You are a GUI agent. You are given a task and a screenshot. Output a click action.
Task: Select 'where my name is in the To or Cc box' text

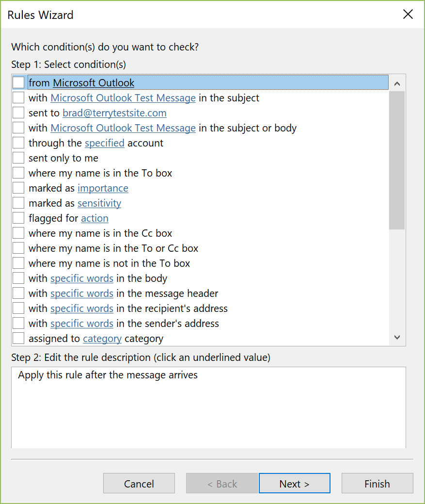tap(113, 248)
